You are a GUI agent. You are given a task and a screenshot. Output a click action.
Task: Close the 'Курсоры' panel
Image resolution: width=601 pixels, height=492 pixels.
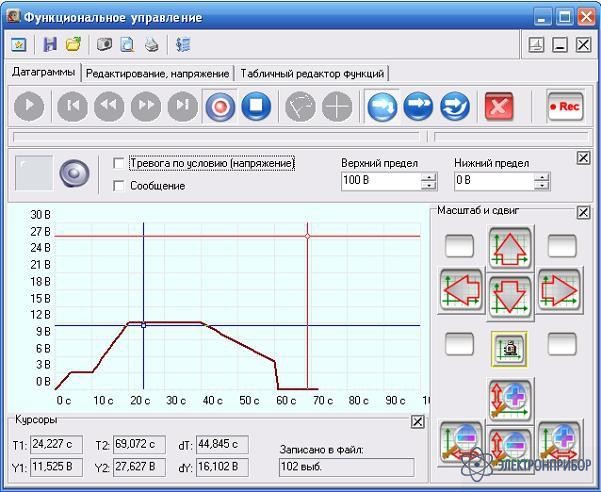417,422
